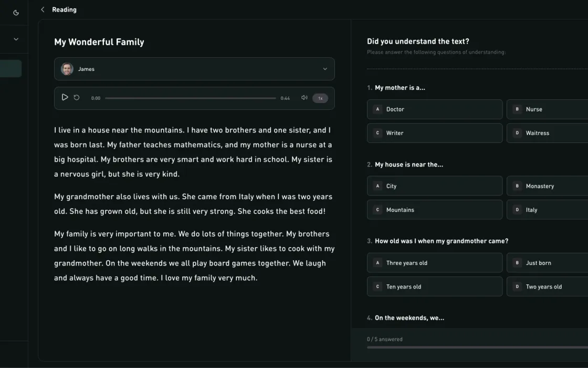Screen dimensions: 588x368
Task: Select answer C Mountains
Action: [x=435, y=210]
